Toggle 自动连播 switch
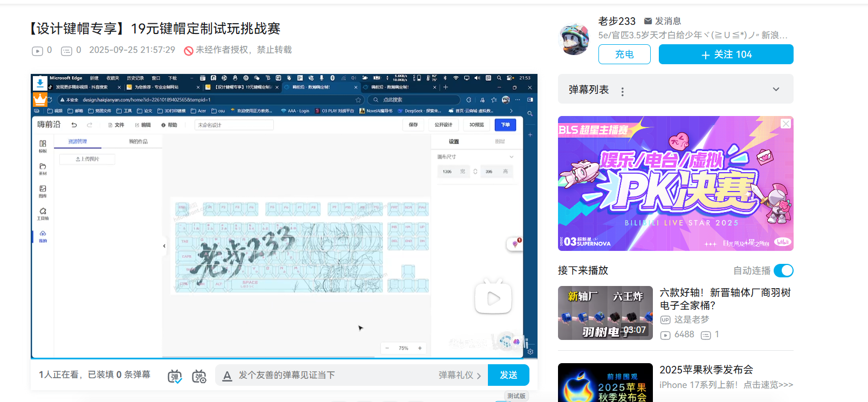Screen dimensions: 868x402 (783, 270)
